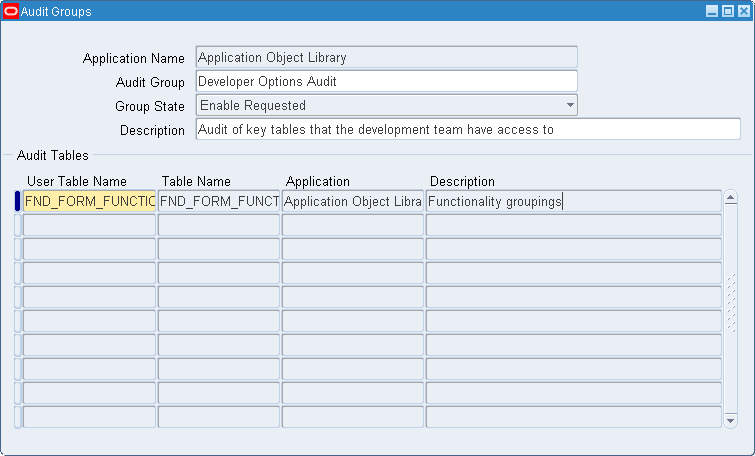Minimize the Audit Groups window
The image size is (755, 456).
pos(712,11)
